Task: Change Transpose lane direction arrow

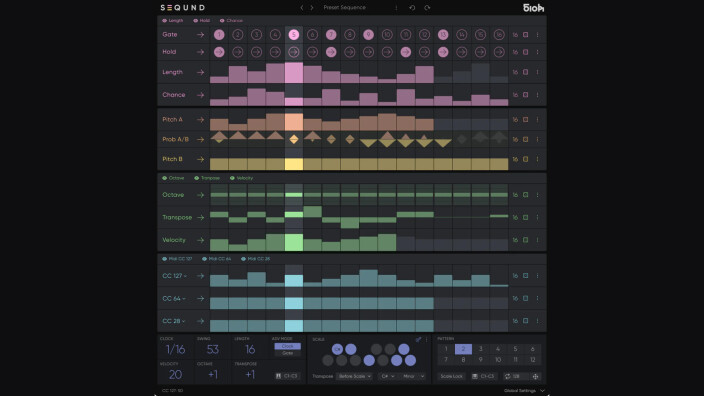Action: [x=200, y=217]
